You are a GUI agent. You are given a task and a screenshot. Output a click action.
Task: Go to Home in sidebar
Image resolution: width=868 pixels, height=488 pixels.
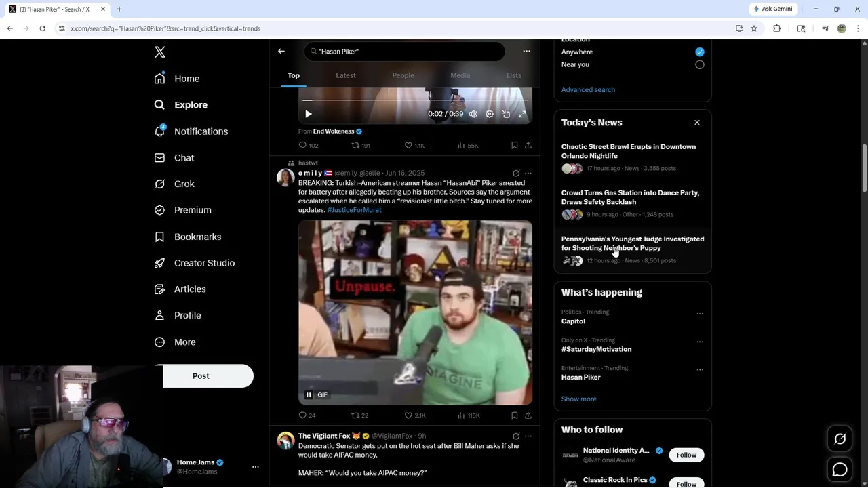(177, 79)
